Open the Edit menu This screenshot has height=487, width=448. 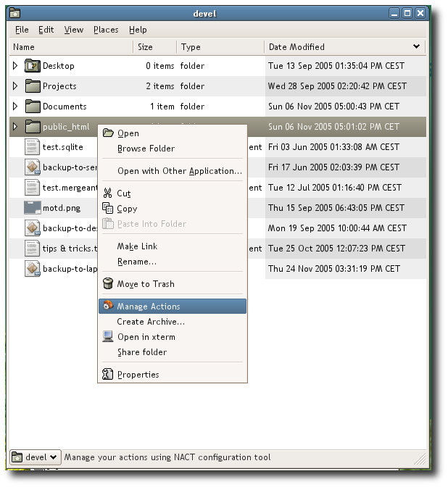(x=46, y=30)
